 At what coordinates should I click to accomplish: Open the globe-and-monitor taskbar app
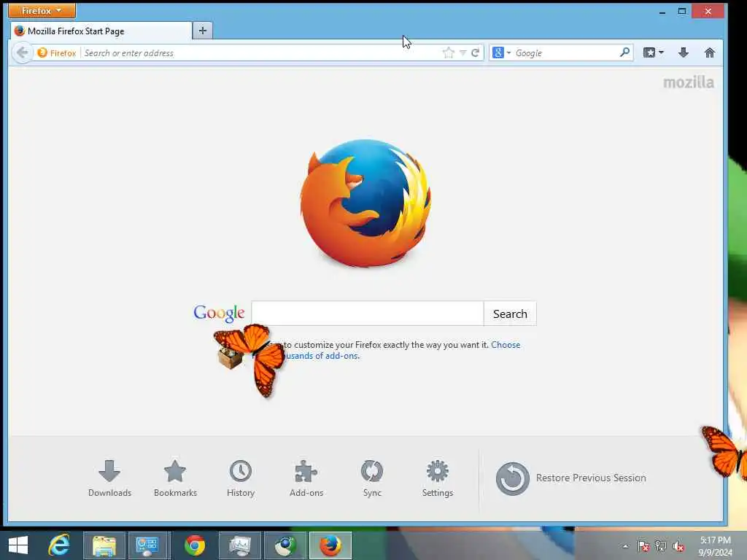[285, 545]
